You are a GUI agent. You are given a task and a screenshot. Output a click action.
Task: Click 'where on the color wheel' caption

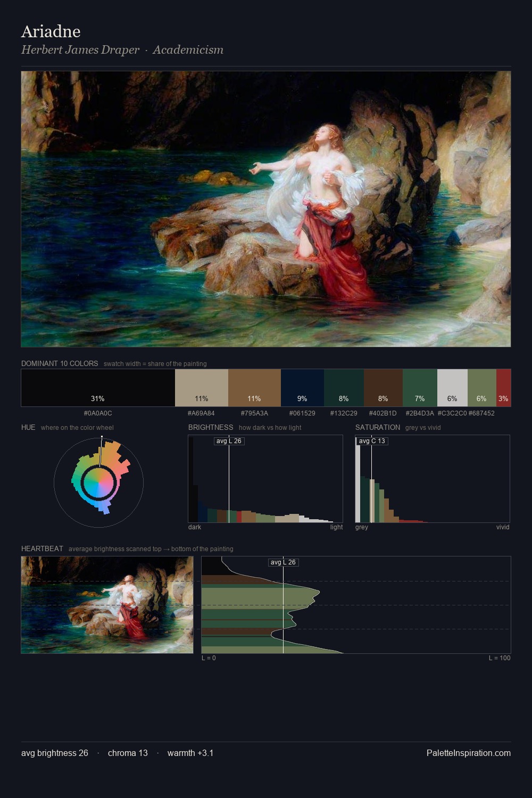click(77, 428)
